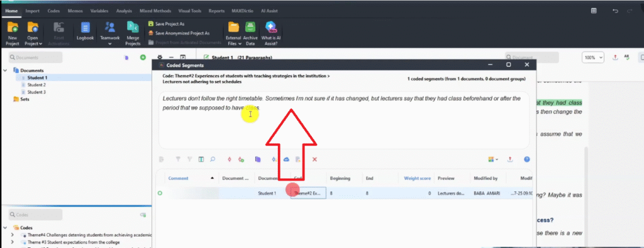The height and width of the screenshot is (248, 644).
Task: Open the AI Assist ribbon tab
Action: pyautogui.click(x=269, y=11)
